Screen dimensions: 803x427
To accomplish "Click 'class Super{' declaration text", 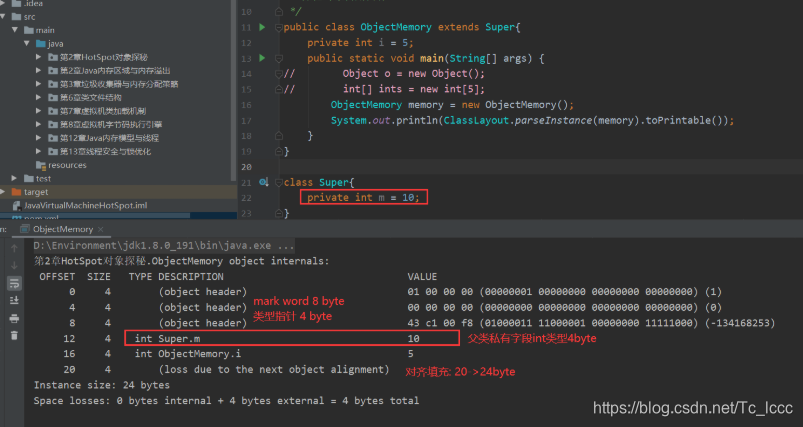I will click(319, 182).
